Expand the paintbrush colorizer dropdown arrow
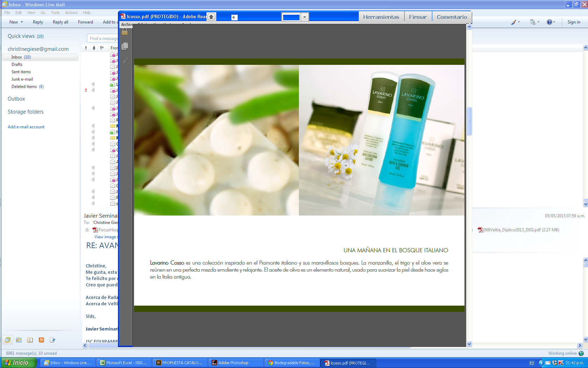This screenshot has height=368, width=588. [x=519, y=22]
